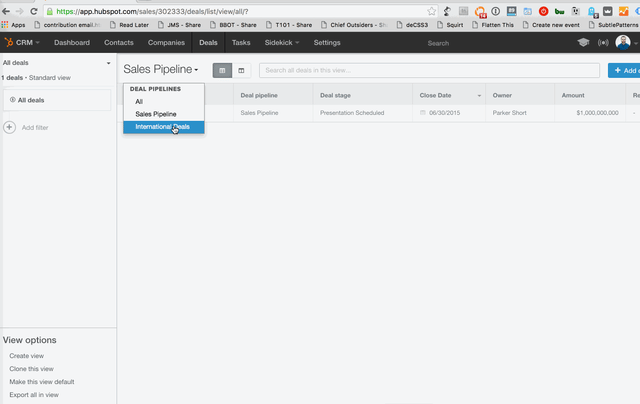Screen dimensions: 640x404
Task: Click the Amount column header
Action: [573, 95]
